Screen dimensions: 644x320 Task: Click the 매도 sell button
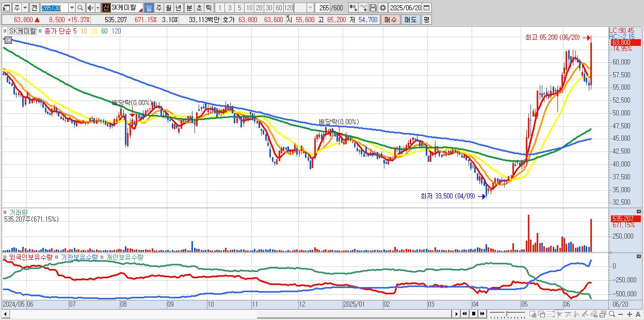411,20
